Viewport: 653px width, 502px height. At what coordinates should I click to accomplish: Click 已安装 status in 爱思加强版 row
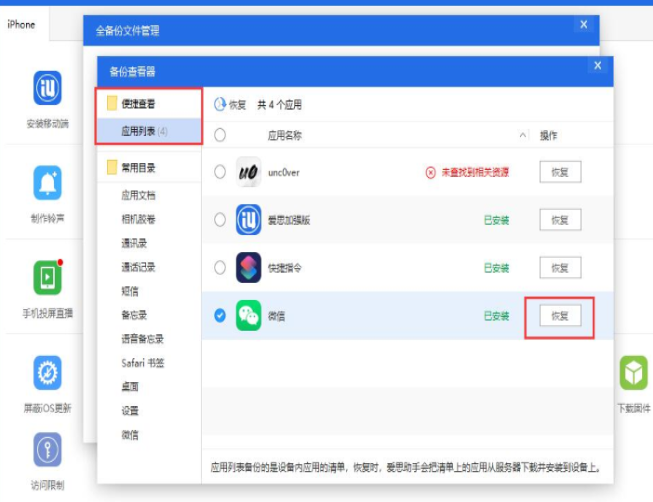(x=496, y=220)
